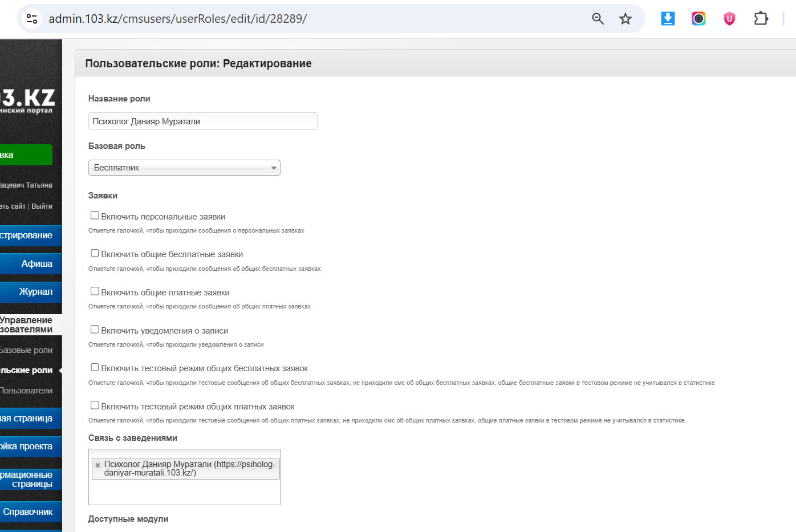Open the Базовые роли sidebar link
The height and width of the screenshot is (532, 796).
pos(26,350)
